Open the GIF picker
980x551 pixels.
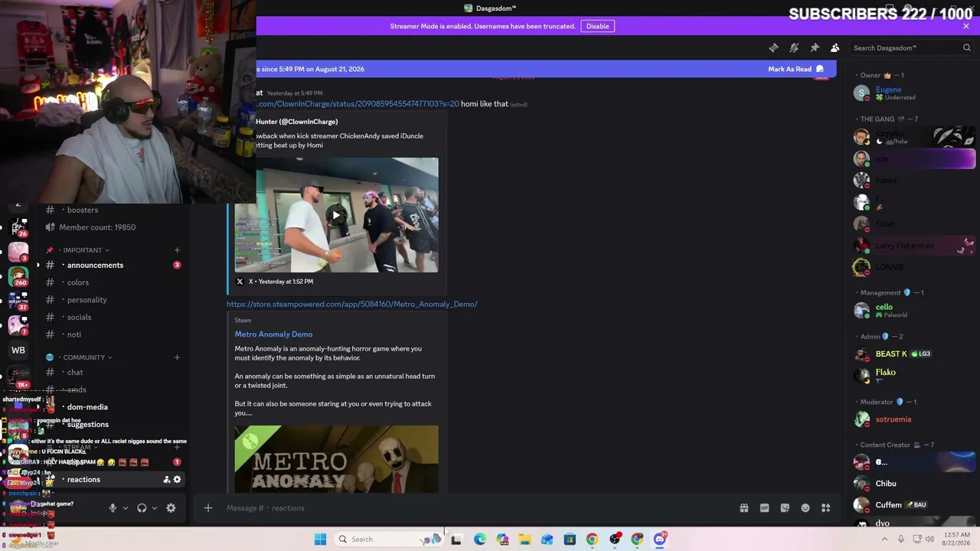coord(764,508)
